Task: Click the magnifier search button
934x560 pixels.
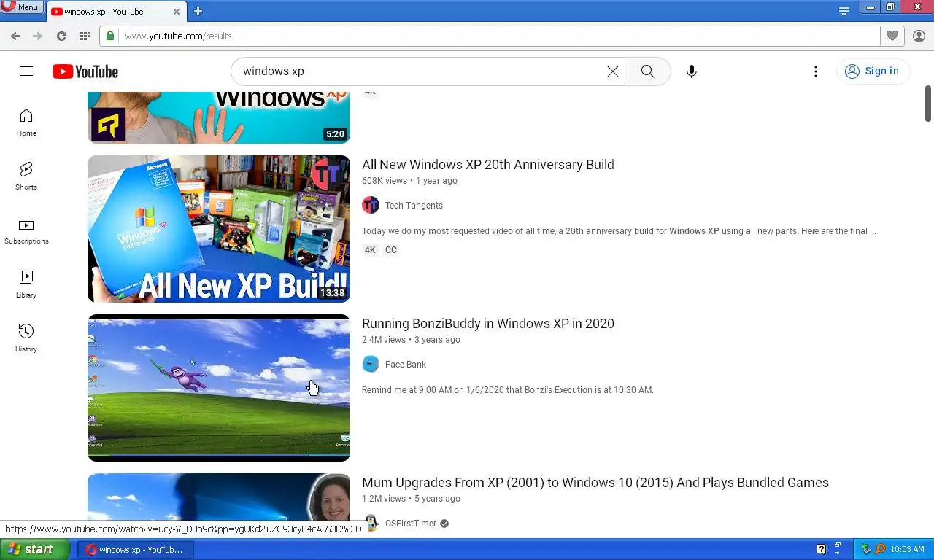Action: 648,71
